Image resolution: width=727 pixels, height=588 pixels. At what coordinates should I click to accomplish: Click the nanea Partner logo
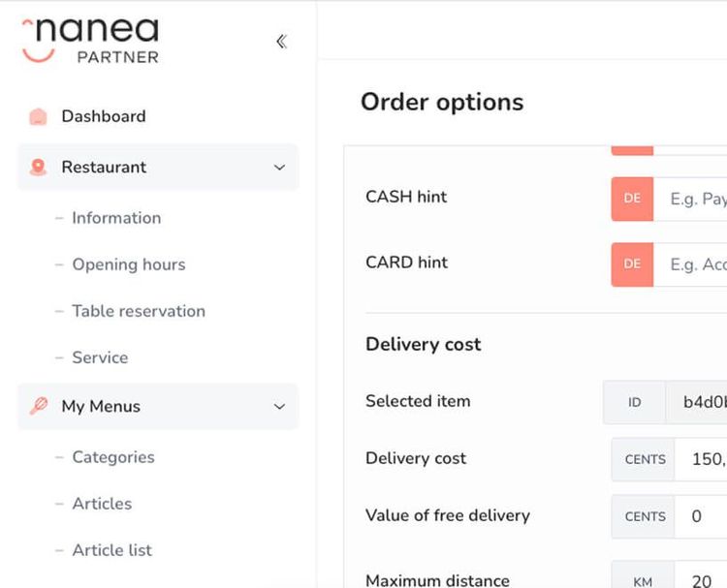[x=91, y=41]
